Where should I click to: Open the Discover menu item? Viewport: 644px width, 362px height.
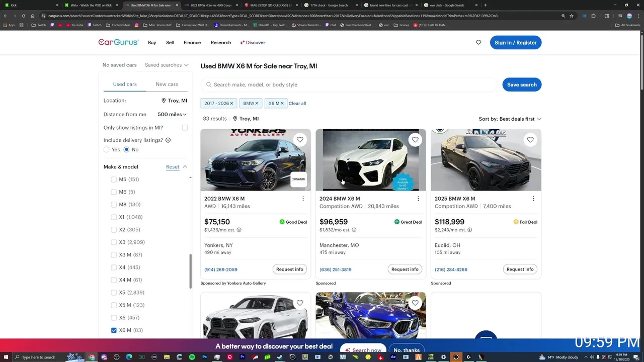[x=253, y=43]
